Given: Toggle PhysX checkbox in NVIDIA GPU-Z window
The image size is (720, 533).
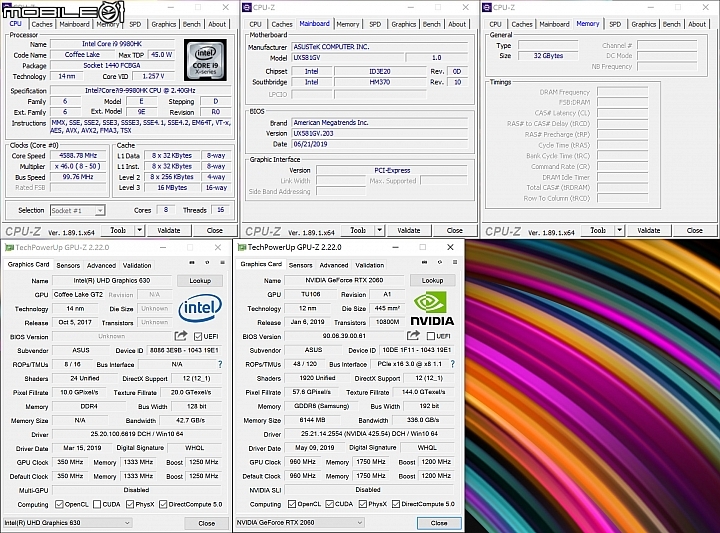Looking at the screenshot, I should point(363,504).
